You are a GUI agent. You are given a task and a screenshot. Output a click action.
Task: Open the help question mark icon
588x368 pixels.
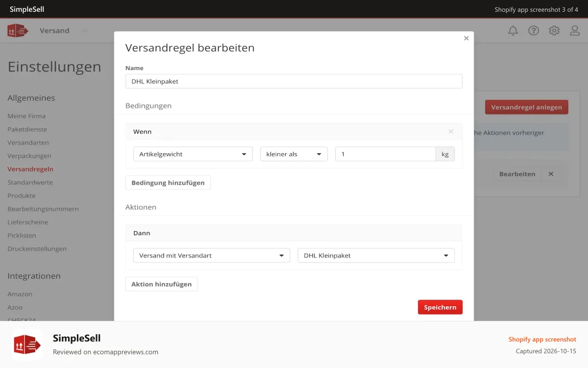click(534, 30)
